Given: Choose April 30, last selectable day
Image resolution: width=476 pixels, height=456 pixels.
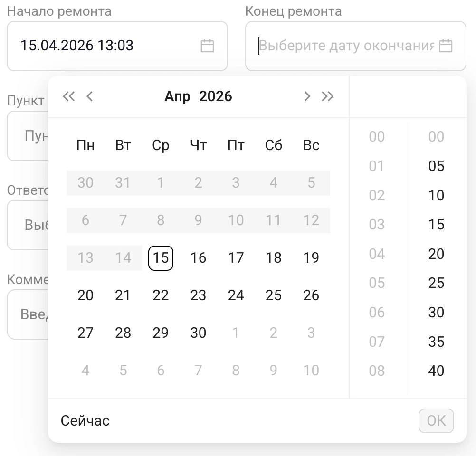Looking at the screenshot, I should (x=198, y=332).
